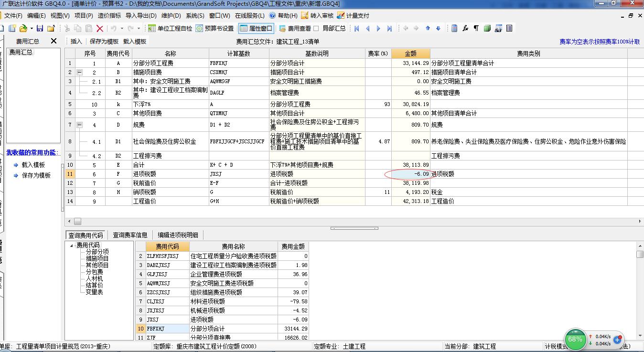Switch to 查询费率信息 tab

[x=130, y=235]
